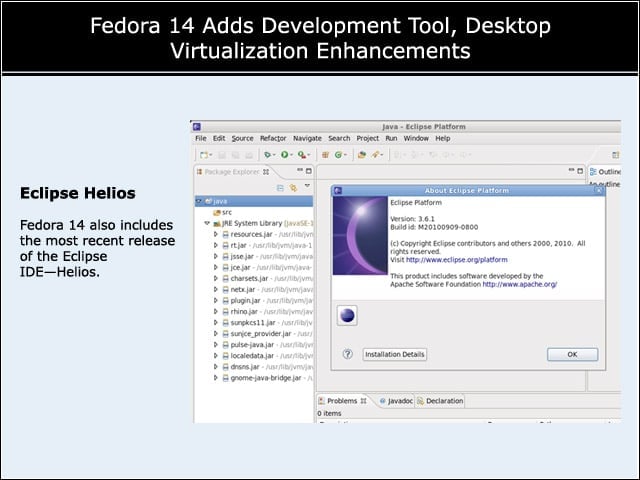
Task: Expand the charsets.jar node
Action: (216, 278)
